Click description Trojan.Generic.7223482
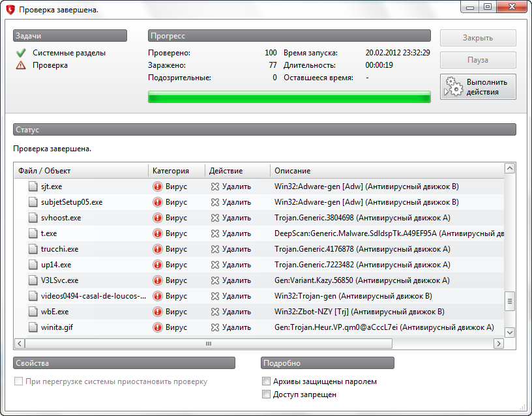 click(x=314, y=264)
